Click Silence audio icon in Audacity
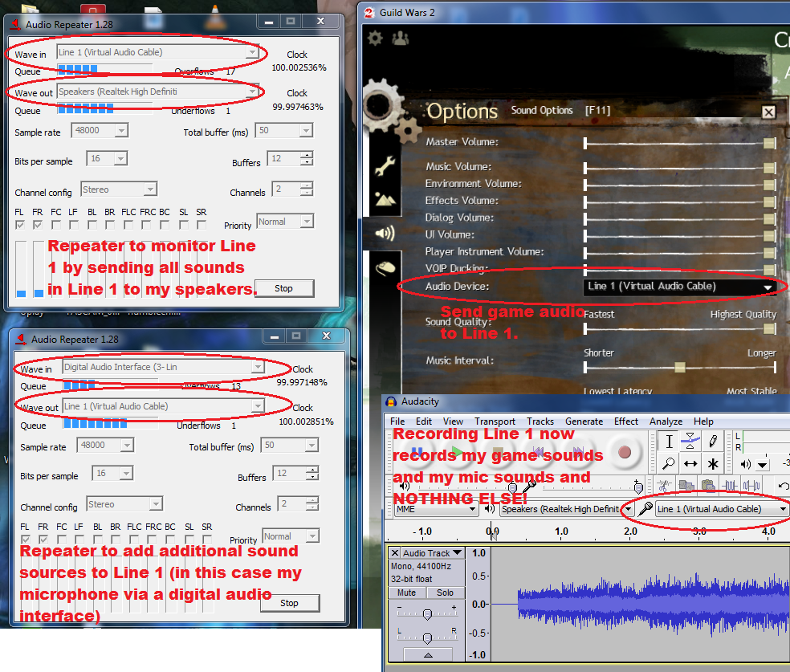 pos(751,485)
